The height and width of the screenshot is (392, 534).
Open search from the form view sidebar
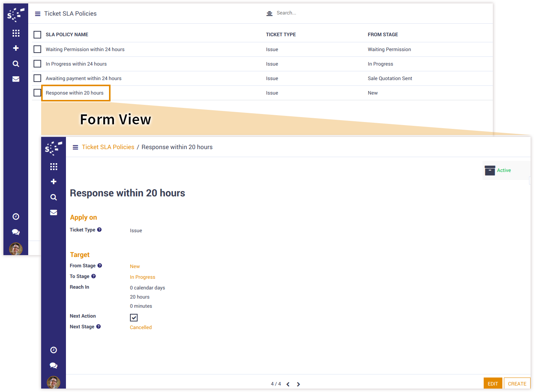click(54, 197)
